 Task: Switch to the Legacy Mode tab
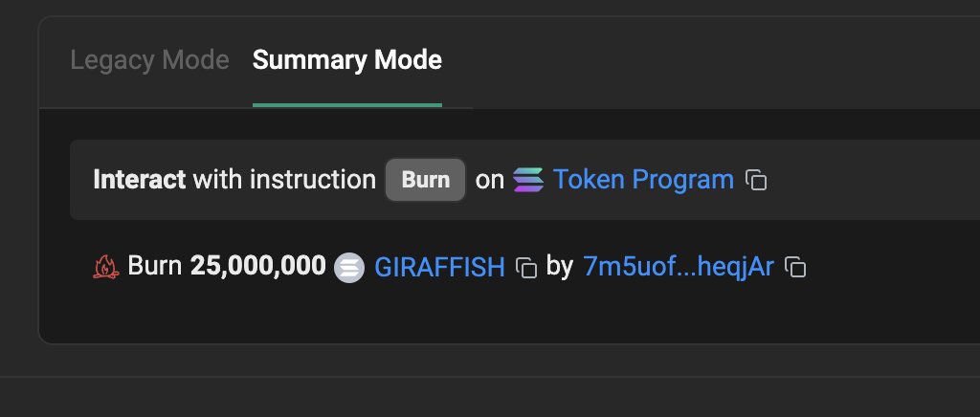pyautogui.click(x=149, y=60)
